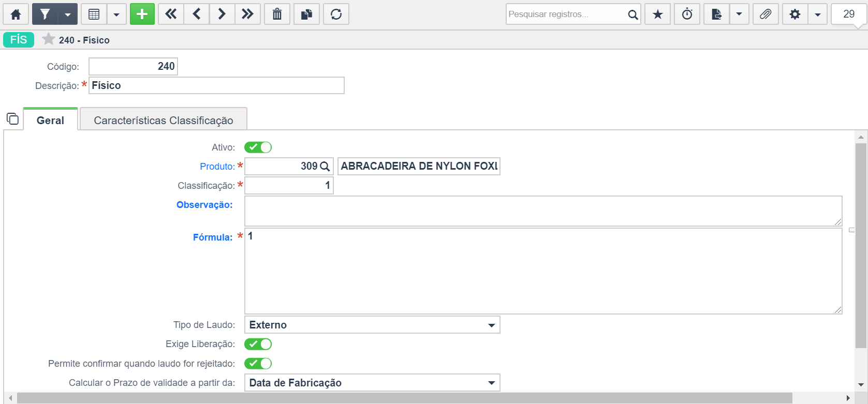
Task: Run search with magnifier icon
Action: [x=633, y=14]
